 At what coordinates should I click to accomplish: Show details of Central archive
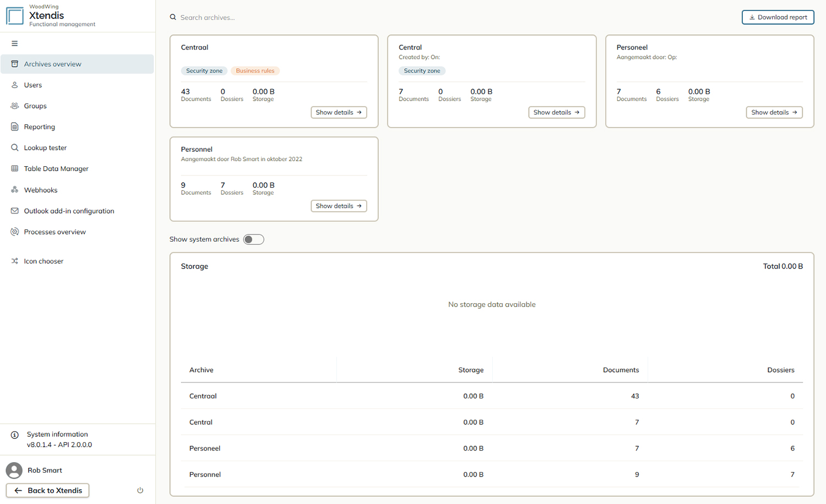click(556, 112)
